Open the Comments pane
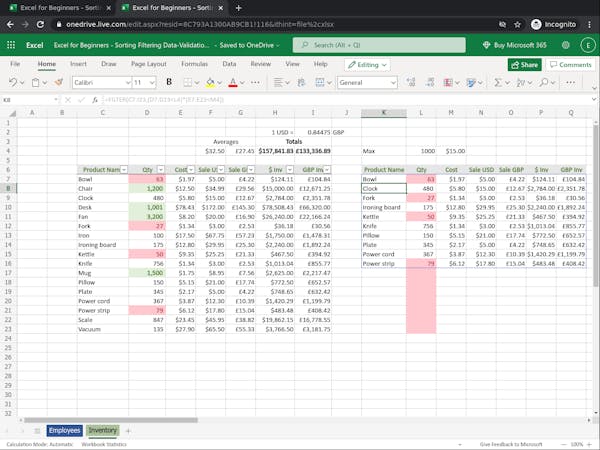The width and height of the screenshot is (600, 450). click(x=570, y=64)
